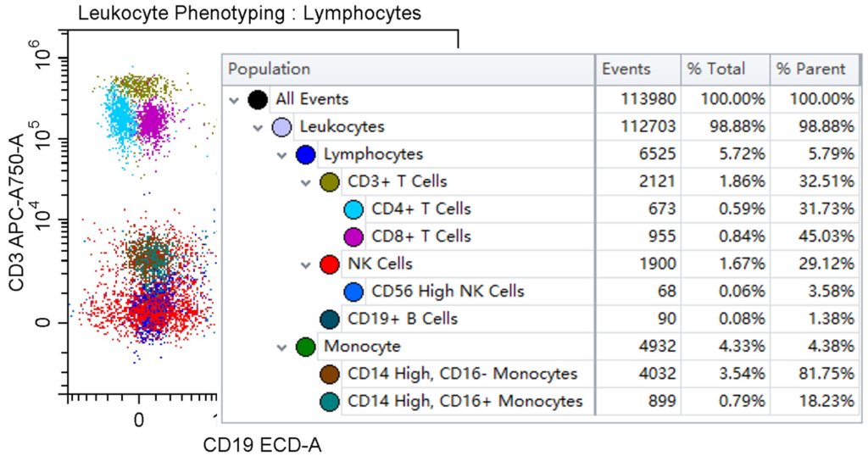Image resolution: width=868 pixels, height=456 pixels.
Task: Sort by the Events column header
Action: coord(626,70)
